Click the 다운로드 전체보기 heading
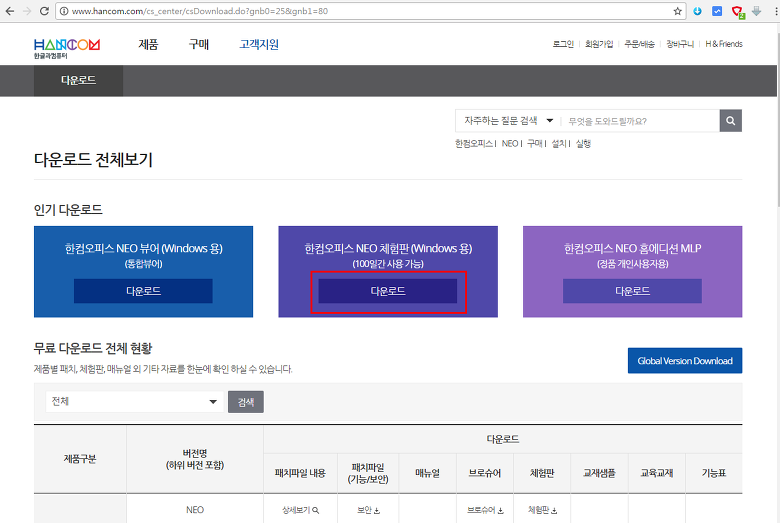The width and height of the screenshot is (780, 523). click(93, 160)
